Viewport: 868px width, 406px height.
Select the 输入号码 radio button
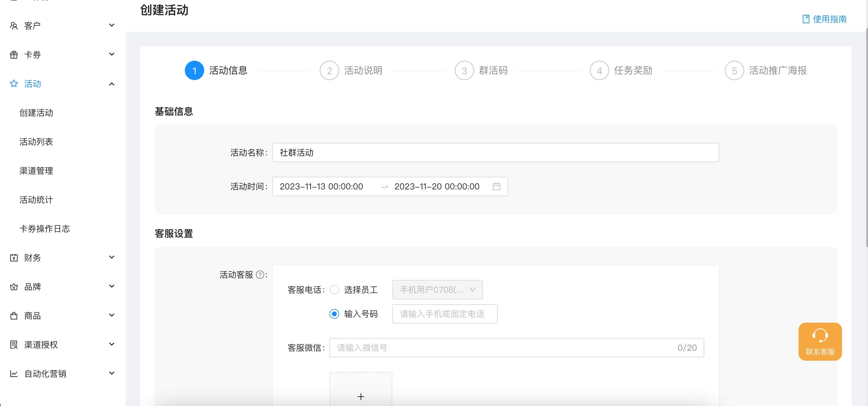click(334, 314)
